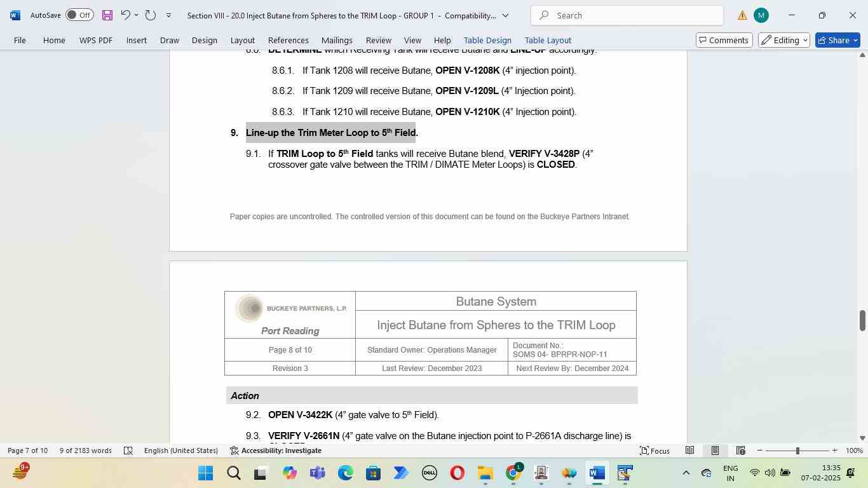The height and width of the screenshot is (488, 868).
Task: Click the English (United States) language indicator
Action: click(181, 451)
